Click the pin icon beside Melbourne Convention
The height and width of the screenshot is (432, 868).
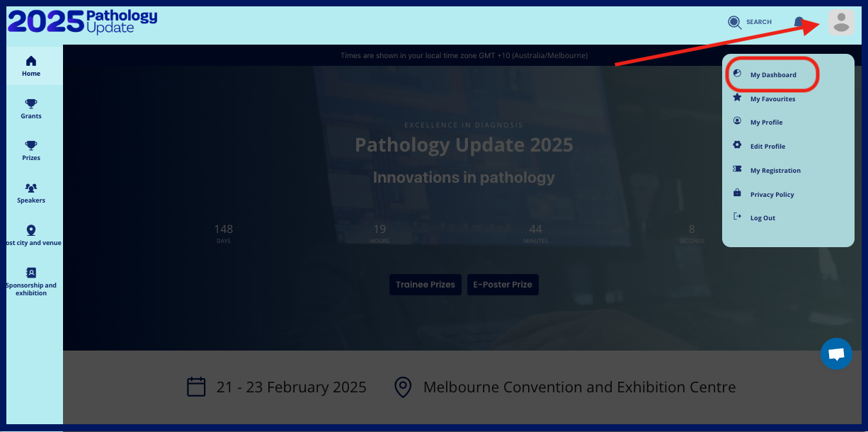pos(403,387)
